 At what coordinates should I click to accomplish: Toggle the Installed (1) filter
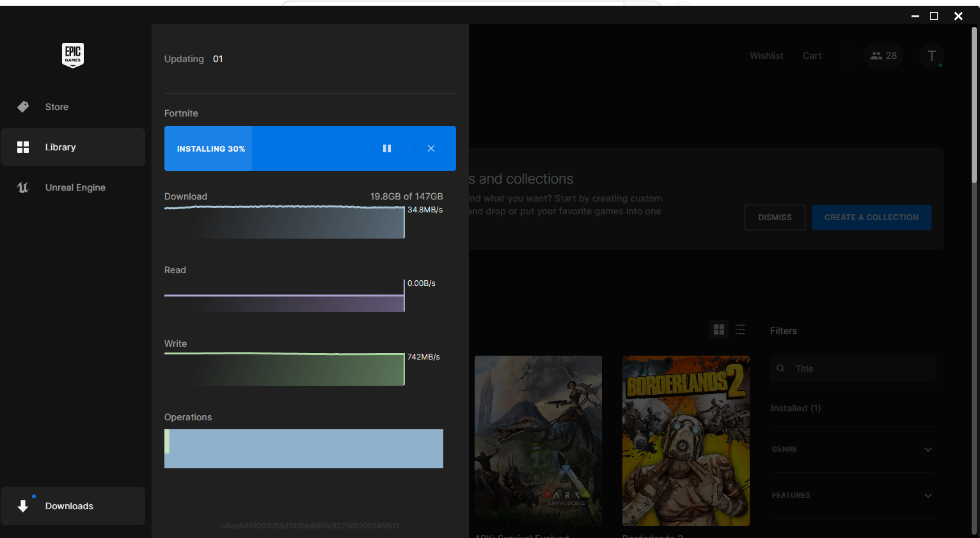tap(795, 408)
